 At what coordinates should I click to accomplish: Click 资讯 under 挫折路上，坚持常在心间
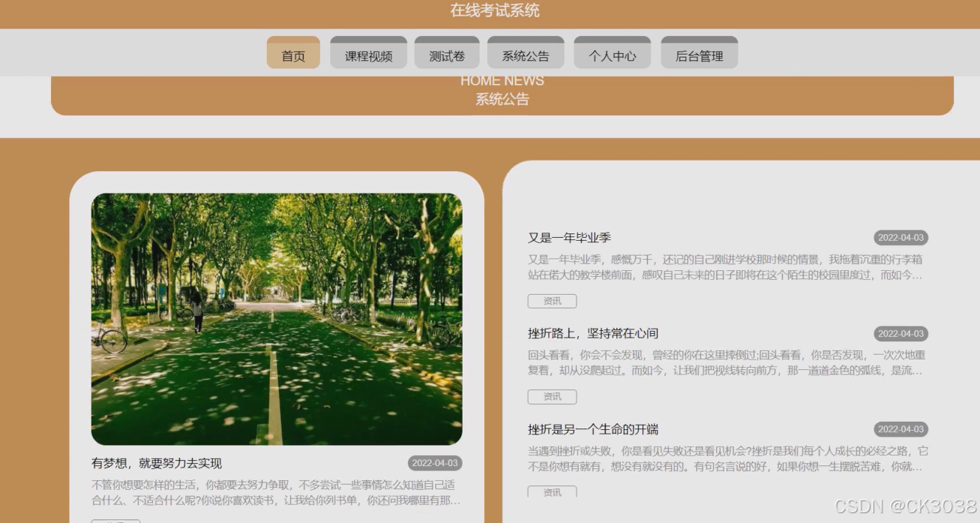(552, 397)
